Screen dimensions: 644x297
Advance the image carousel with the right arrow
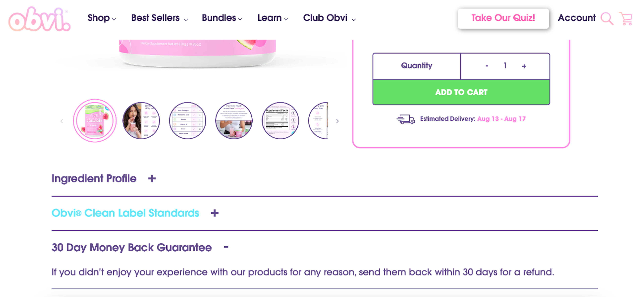(337, 121)
